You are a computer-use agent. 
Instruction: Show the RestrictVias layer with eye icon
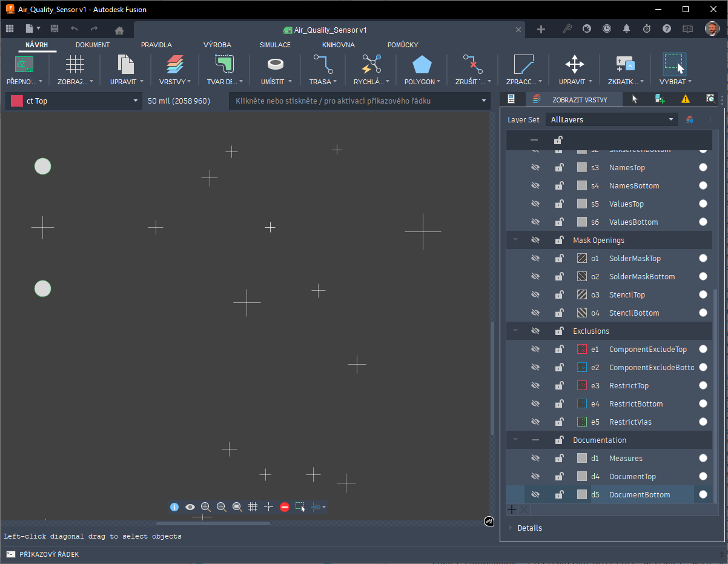point(535,422)
